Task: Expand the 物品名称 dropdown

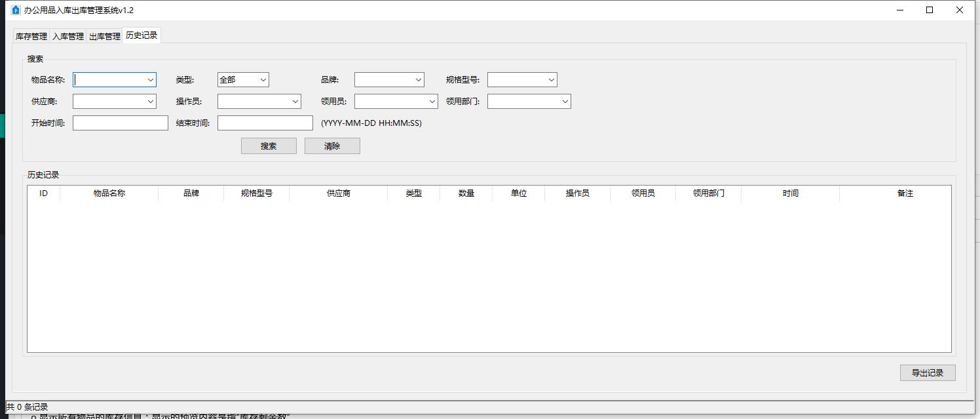Action: point(150,80)
